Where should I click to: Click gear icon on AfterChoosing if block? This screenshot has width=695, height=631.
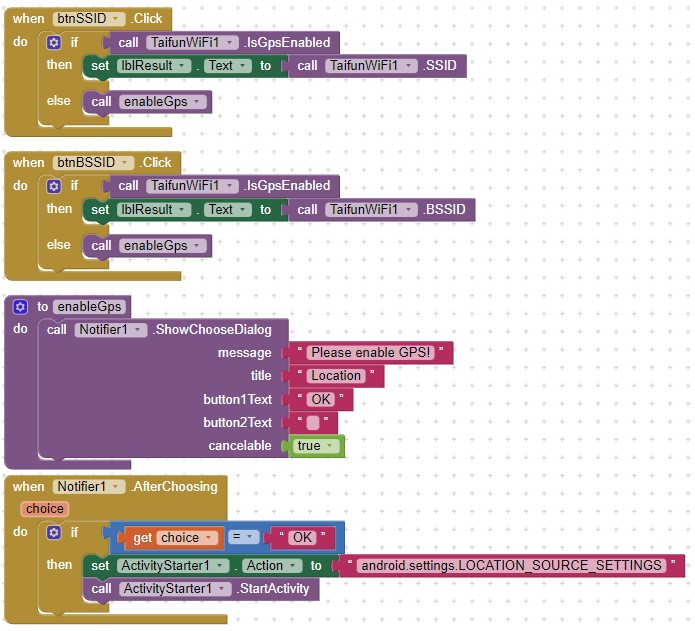(x=54, y=533)
